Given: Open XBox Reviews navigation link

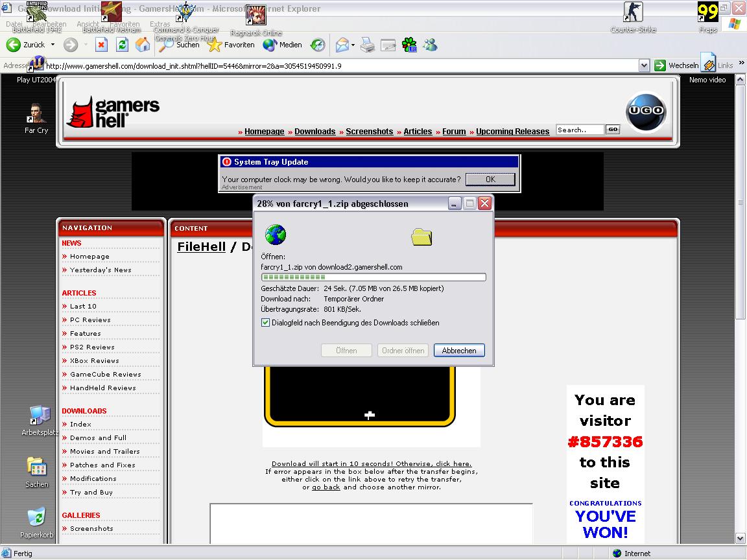Looking at the screenshot, I should pos(94,361).
